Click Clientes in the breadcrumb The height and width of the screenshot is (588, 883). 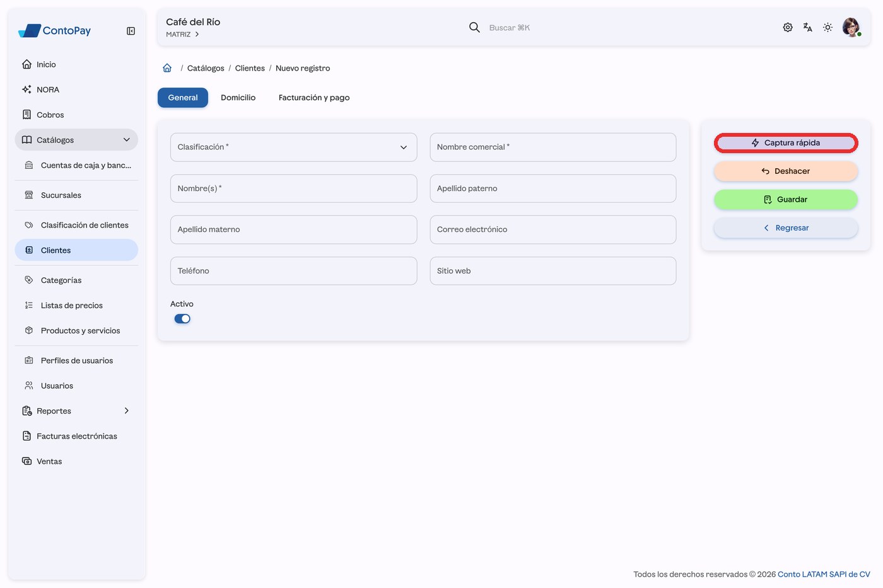click(x=250, y=68)
